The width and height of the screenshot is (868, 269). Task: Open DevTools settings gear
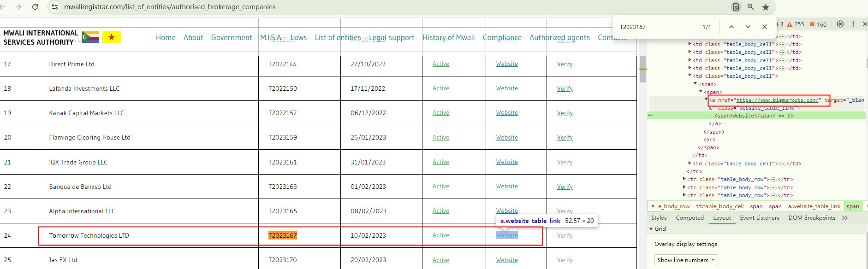[840, 24]
